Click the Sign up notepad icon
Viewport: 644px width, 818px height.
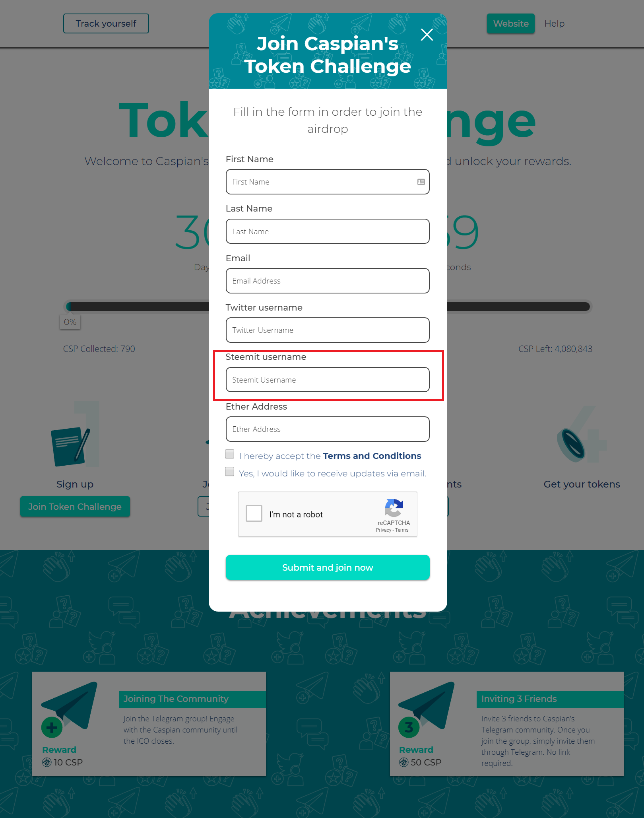70,446
